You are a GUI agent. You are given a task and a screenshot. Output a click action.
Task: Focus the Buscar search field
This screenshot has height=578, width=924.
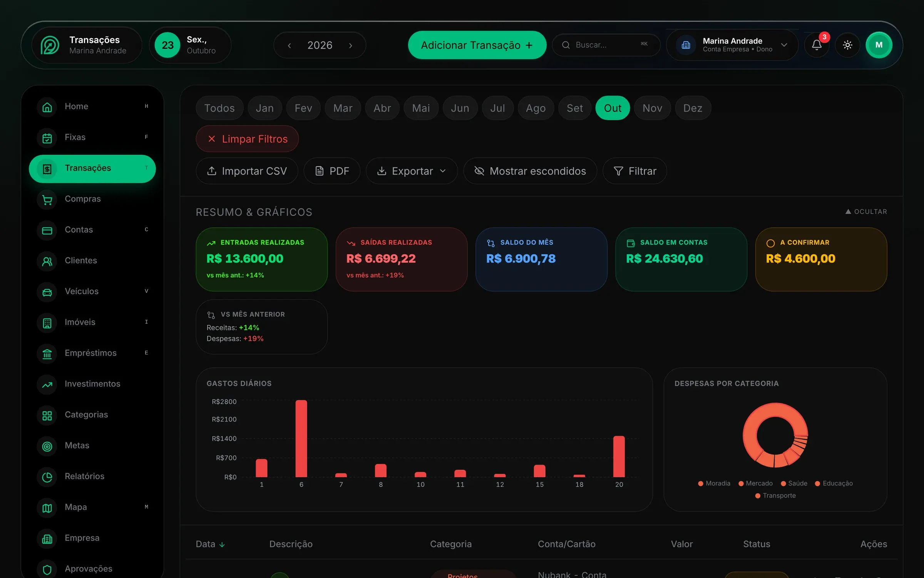(x=606, y=45)
